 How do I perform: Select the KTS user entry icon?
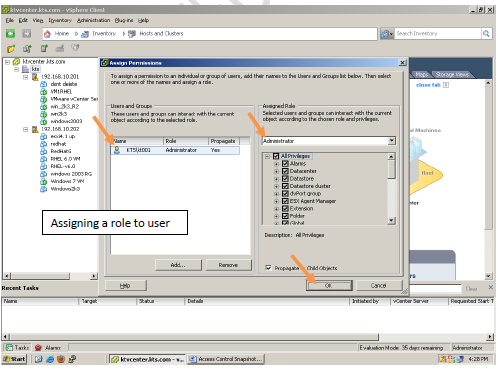117,150
